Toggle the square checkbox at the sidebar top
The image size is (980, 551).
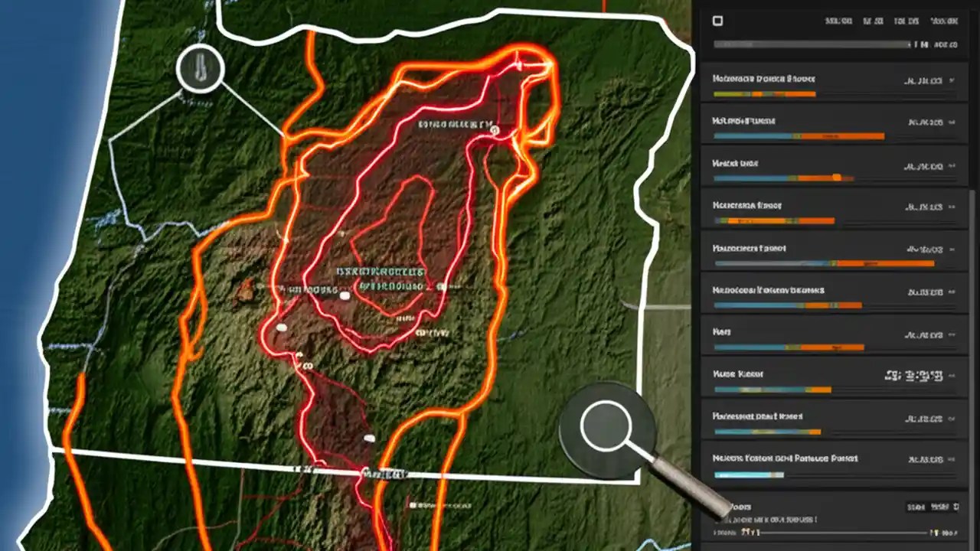click(x=717, y=21)
